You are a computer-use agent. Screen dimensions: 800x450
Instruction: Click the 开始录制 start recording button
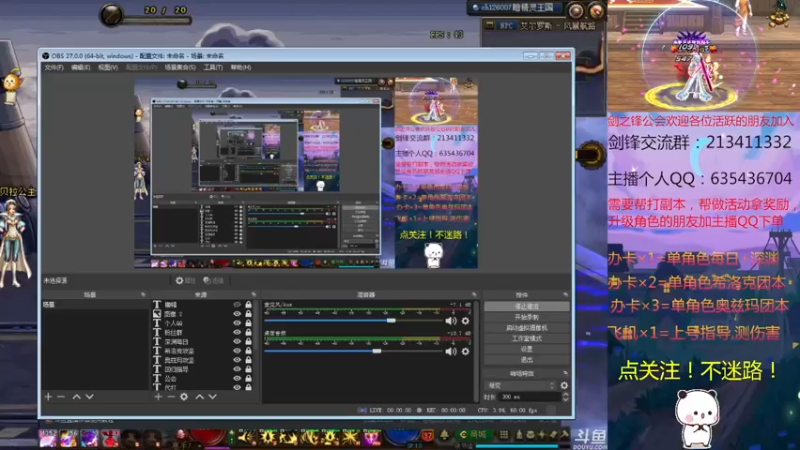pyautogui.click(x=527, y=317)
